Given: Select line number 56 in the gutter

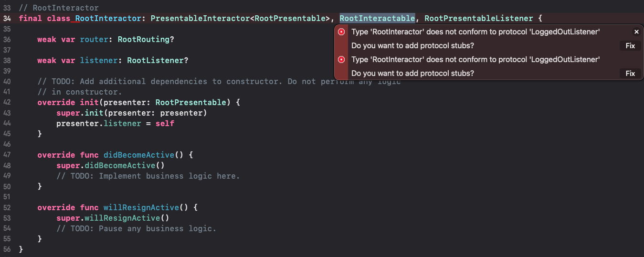Looking at the screenshot, I should click(x=7, y=250).
